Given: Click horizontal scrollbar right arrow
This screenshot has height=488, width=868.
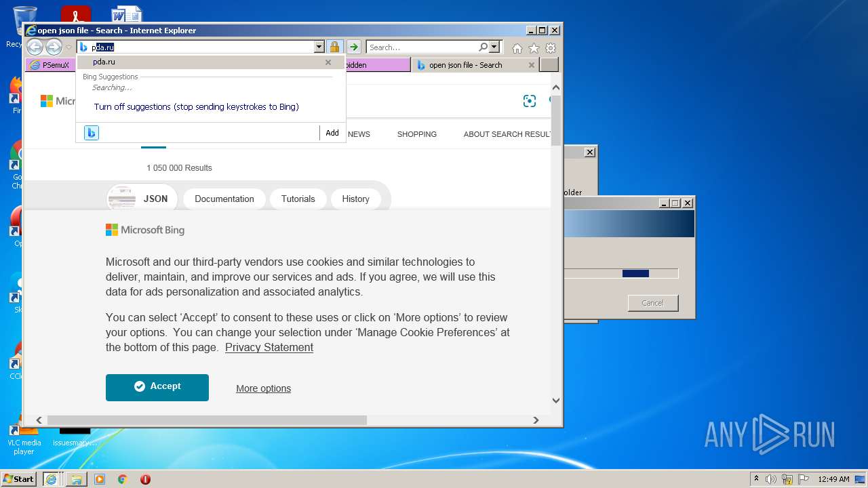Looking at the screenshot, I should pos(536,420).
